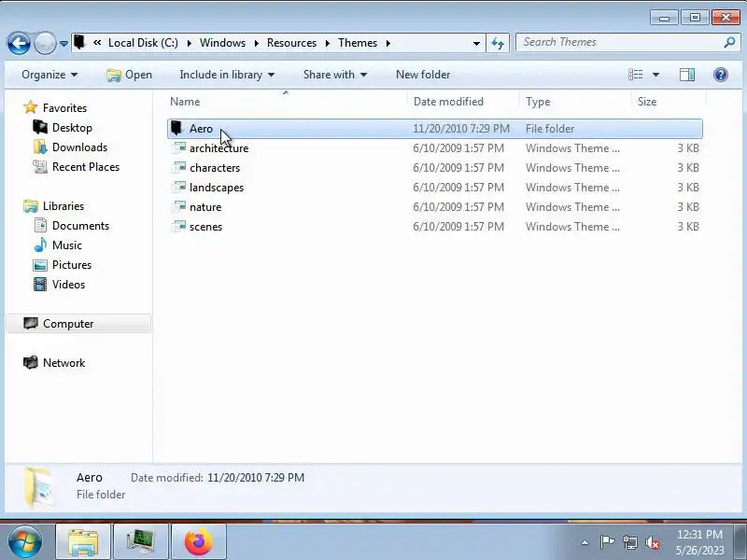Open the recent pages dropdown arrow

click(x=63, y=44)
